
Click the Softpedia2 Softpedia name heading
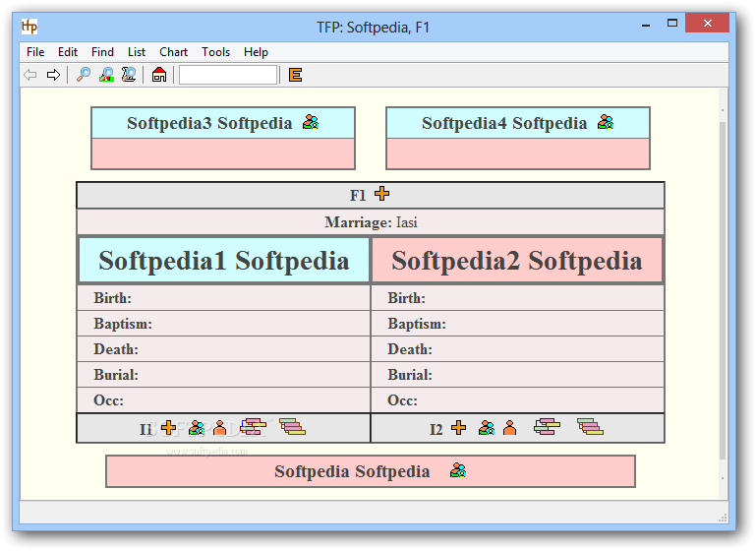517,261
